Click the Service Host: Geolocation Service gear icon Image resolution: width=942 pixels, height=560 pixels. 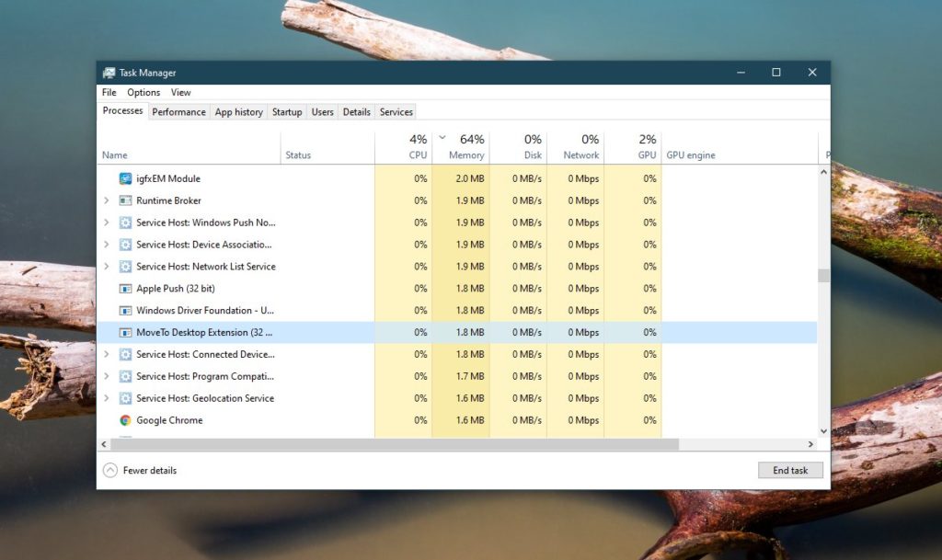(x=124, y=398)
